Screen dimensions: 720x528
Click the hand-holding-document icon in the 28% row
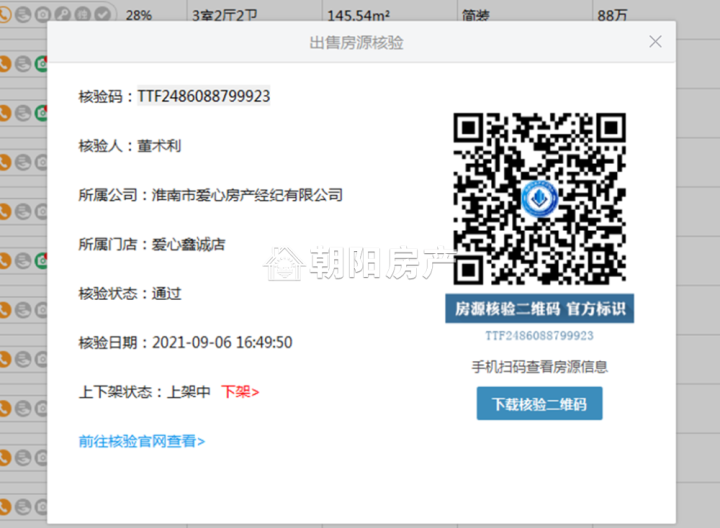tap(23, 15)
